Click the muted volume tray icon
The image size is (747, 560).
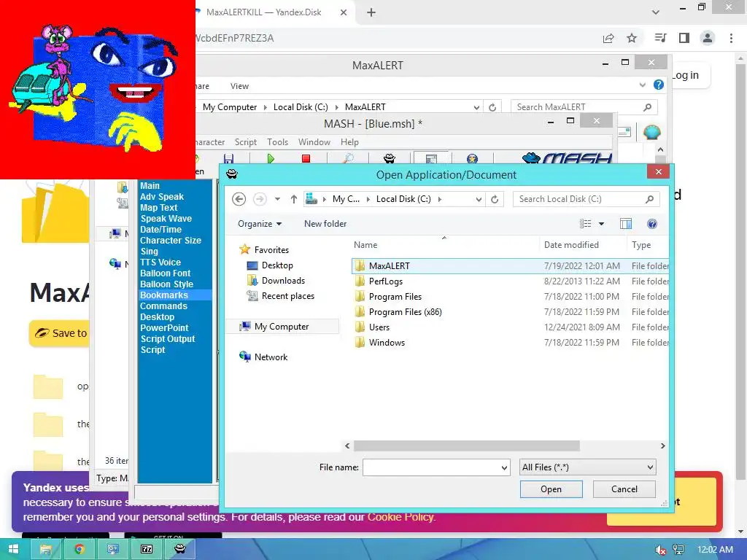(x=660, y=550)
